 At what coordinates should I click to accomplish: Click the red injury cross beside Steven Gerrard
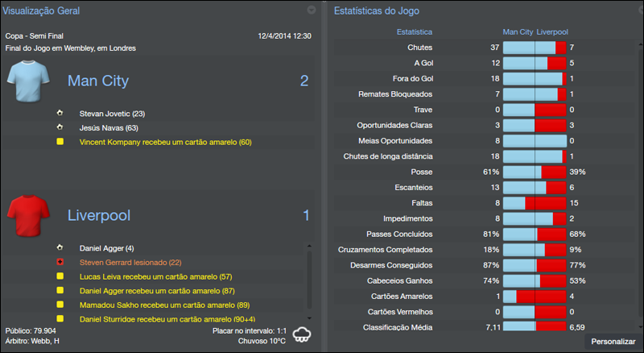[x=60, y=262]
